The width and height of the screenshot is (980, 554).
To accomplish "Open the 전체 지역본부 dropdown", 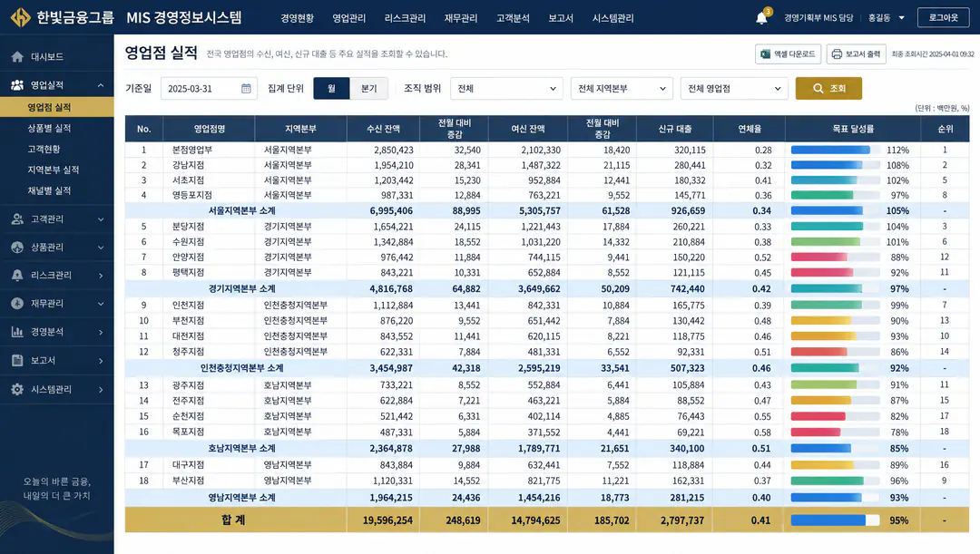I will (622, 89).
